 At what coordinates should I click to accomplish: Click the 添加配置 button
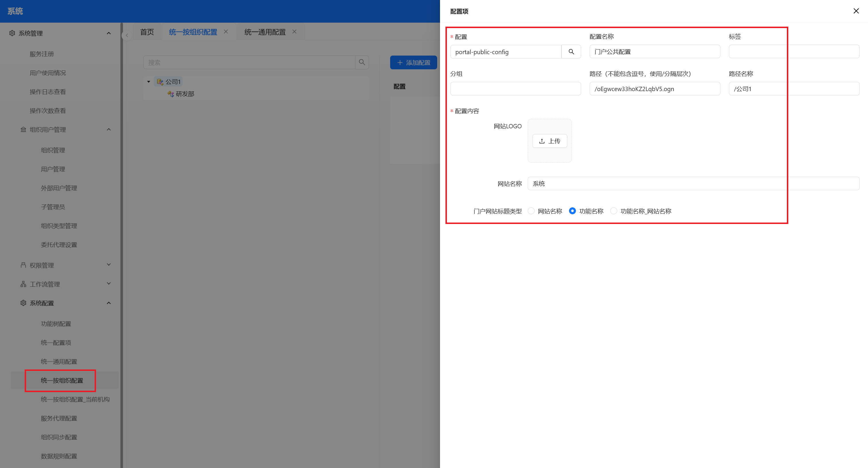point(413,63)
